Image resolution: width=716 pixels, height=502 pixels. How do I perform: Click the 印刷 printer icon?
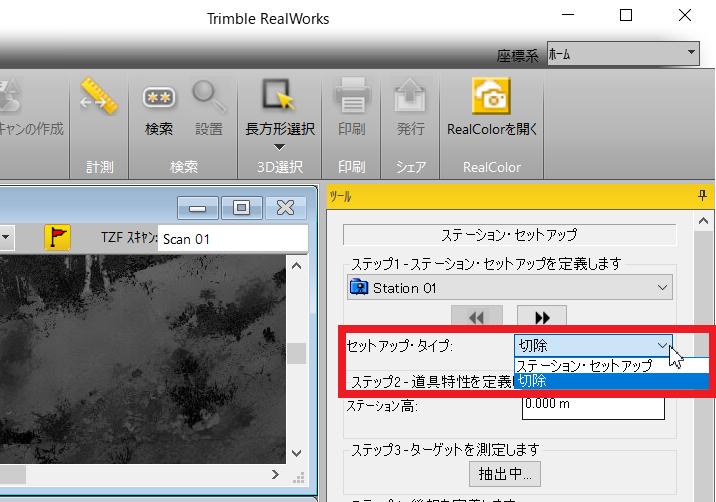point(352,96)
